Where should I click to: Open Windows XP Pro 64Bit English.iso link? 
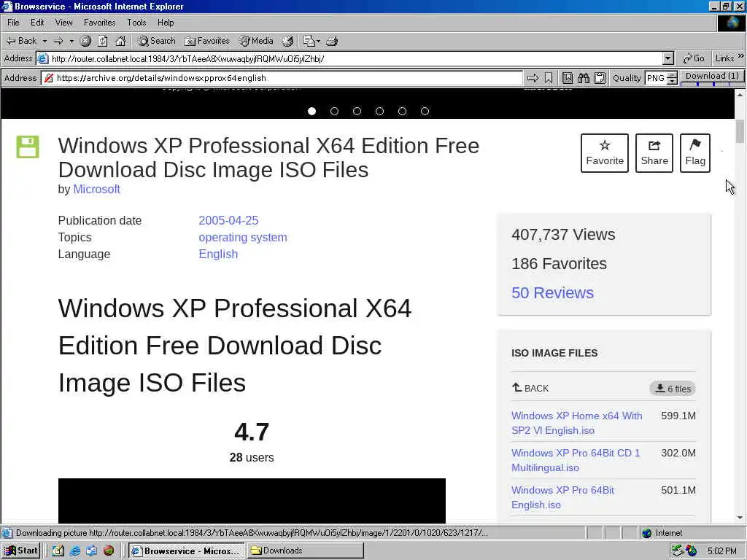(x=562, y=497)
